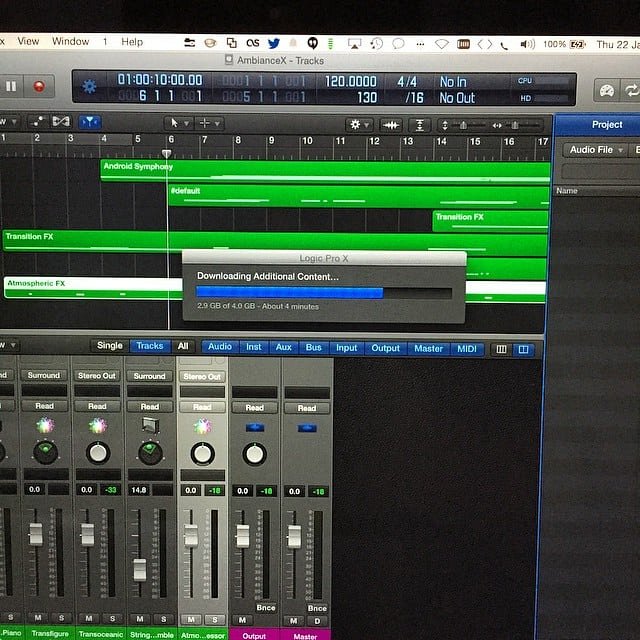Image resolution: width=640 pixels, height=640 pixels.
Task: Open the Window menu
Action: [x=70, y=42]
